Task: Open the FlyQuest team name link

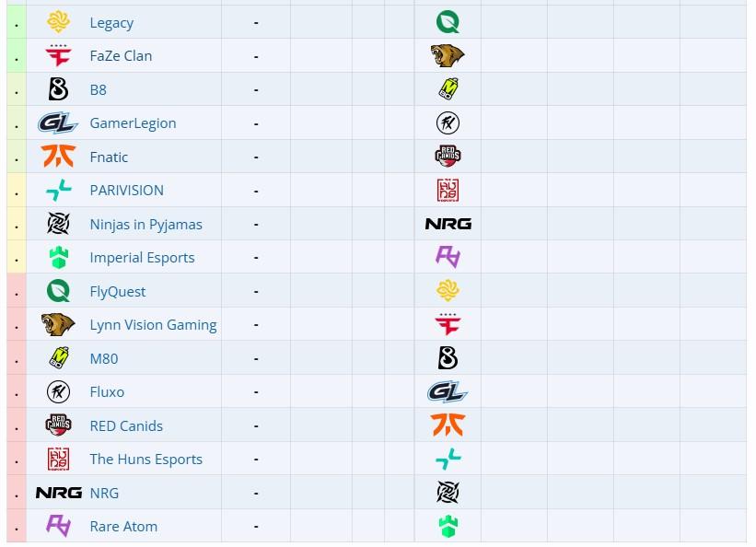Action: (118, 292)
